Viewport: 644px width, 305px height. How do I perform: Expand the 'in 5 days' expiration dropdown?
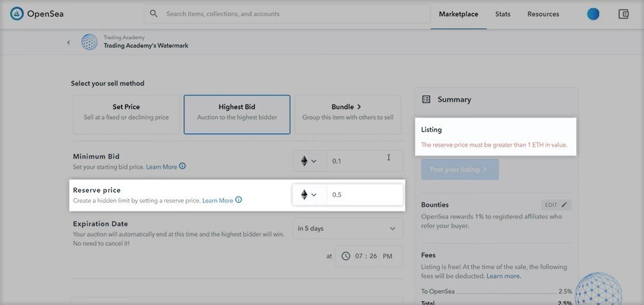click(x=347, y=228)
